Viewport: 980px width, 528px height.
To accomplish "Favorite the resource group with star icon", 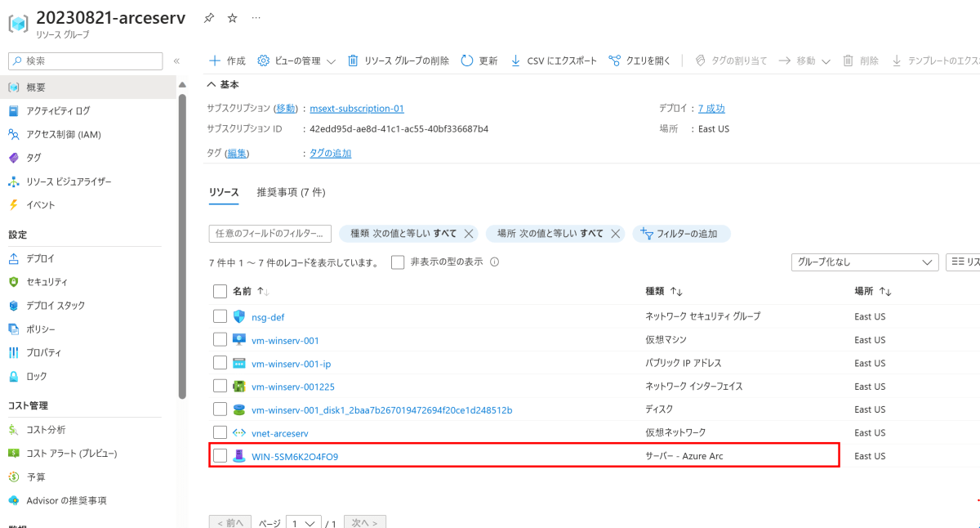I will (232, 17).
